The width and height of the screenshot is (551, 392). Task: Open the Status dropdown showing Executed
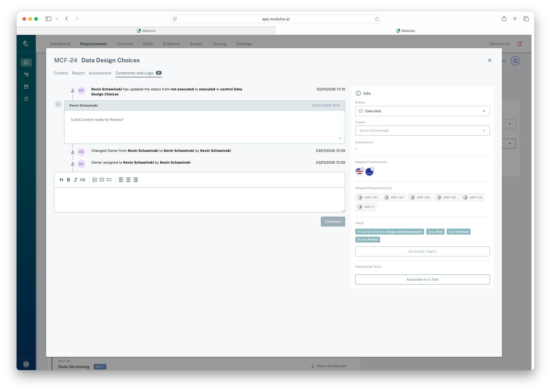[422, 111]
